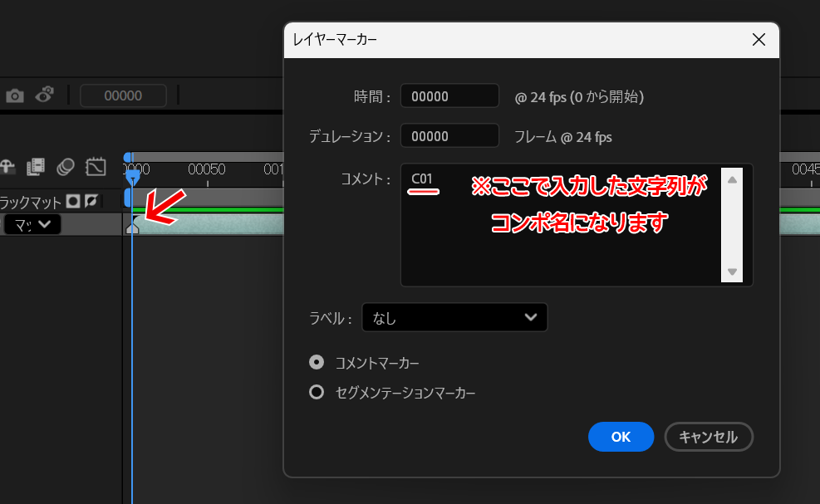This screenshot has height=504, width=820.
Task: Click the track matte invert icon
Action: pyautogui.click(x=91, y=201)
